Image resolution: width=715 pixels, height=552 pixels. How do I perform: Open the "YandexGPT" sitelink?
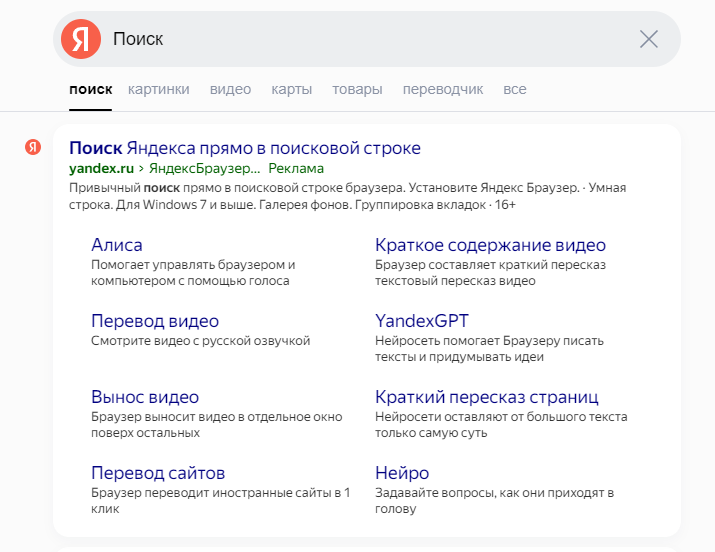click(422, 321)
